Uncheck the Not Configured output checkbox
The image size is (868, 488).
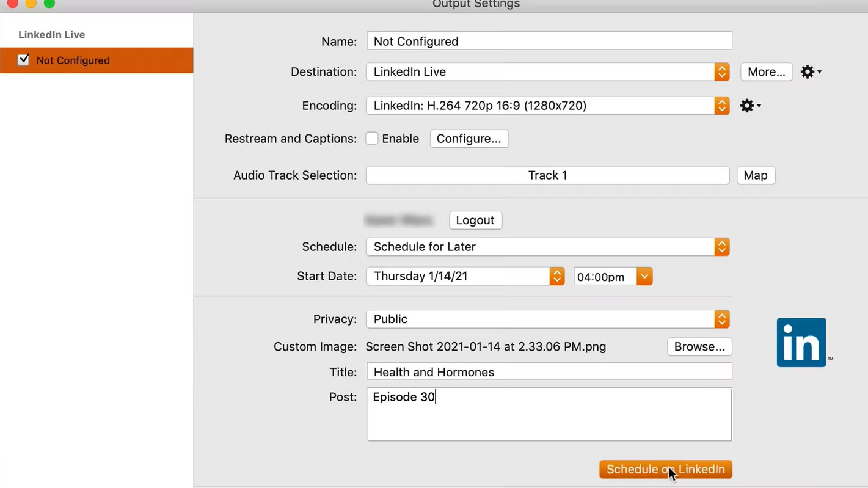point(24,60)
